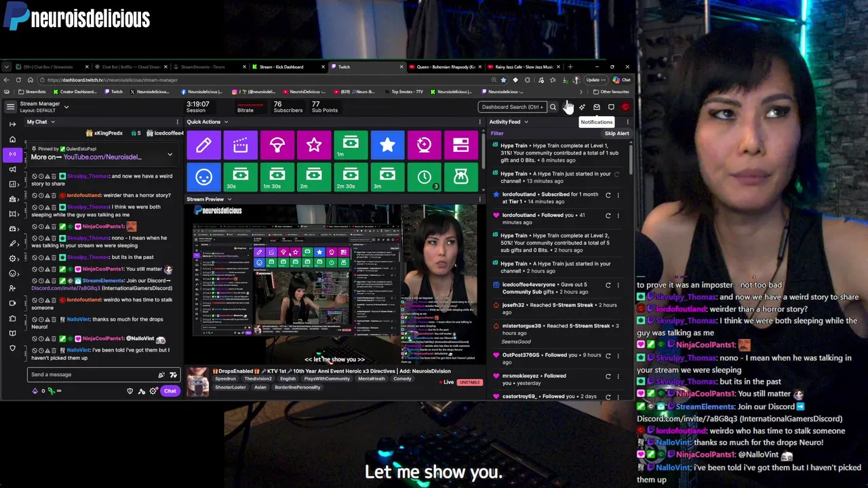Open a new browser tab with plus

[x=570, y=67]
